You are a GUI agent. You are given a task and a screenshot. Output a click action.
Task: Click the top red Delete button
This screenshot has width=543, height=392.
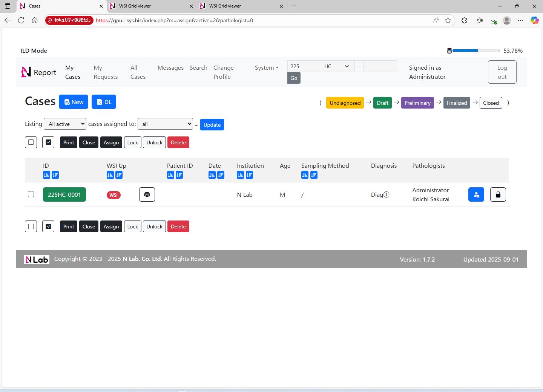pos(178,142)
